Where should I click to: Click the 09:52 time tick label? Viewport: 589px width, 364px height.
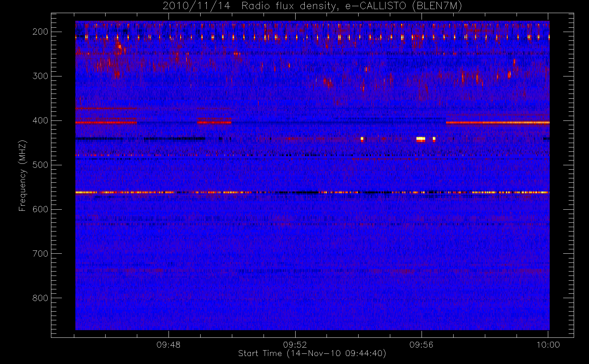point(295,345)
